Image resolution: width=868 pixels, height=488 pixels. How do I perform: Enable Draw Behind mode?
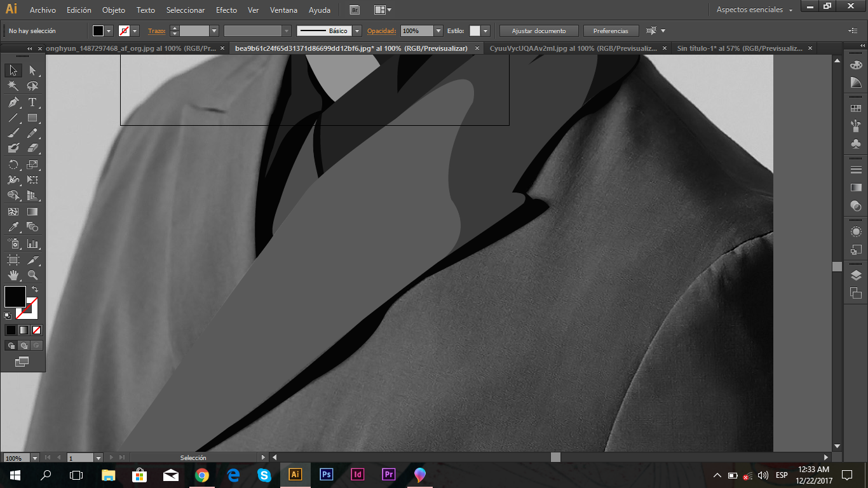[24, 346]
